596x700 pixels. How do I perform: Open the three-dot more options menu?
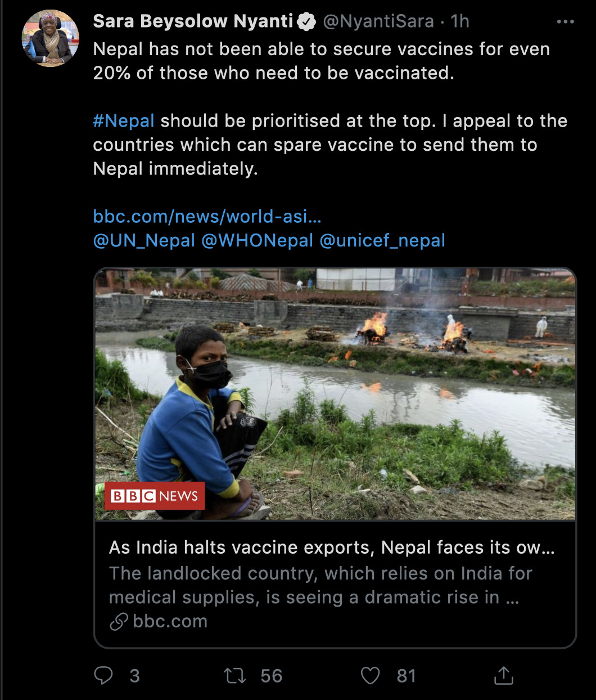565,22
